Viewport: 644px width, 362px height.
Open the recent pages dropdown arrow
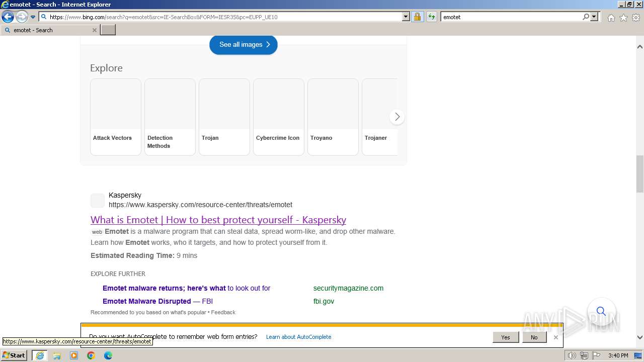pos(33,17)
